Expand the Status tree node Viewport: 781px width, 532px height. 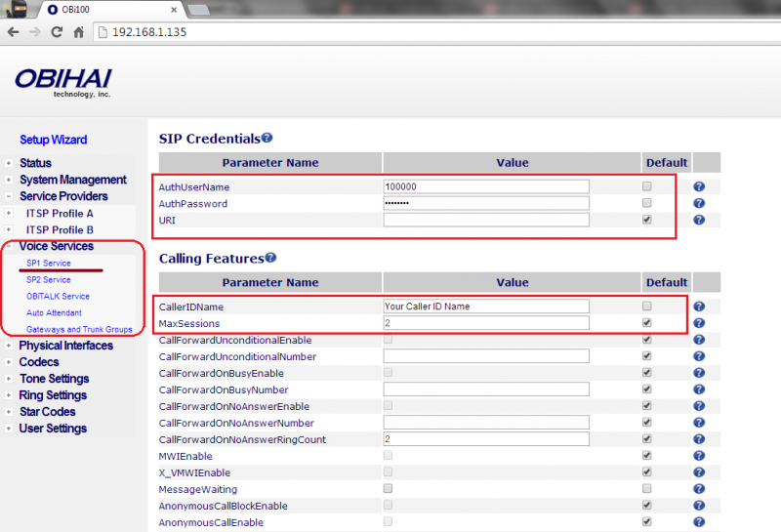(x=9, y=163)
